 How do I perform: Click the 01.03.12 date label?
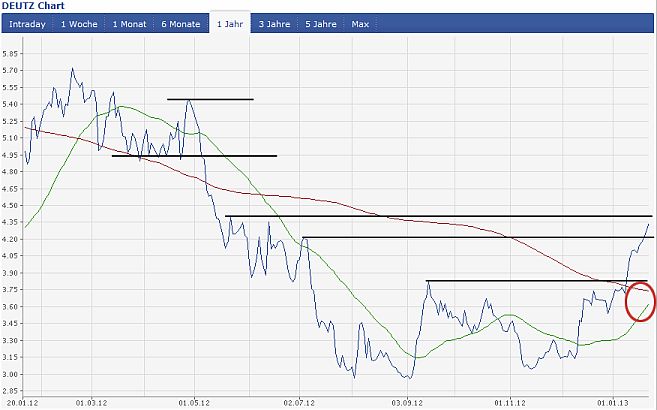coord(91,403)
